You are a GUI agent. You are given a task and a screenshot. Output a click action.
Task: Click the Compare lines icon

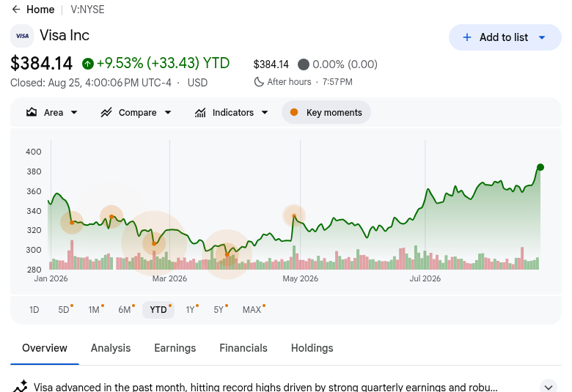tap(106, 112)
